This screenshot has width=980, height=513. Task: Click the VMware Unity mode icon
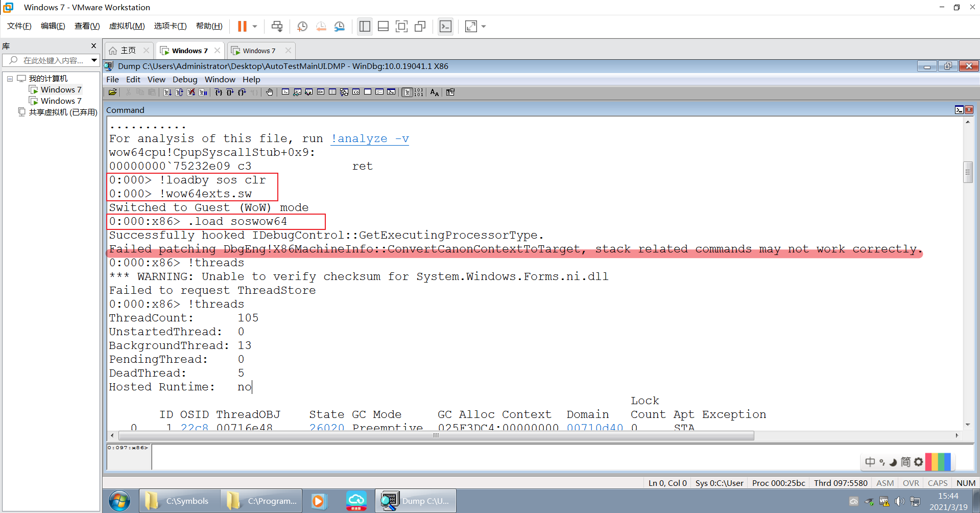420,27
